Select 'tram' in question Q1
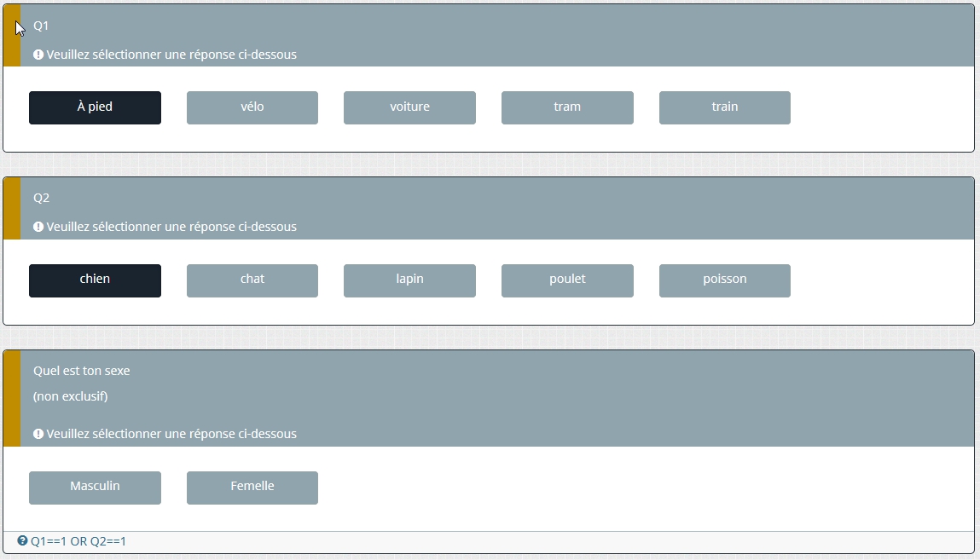Screen dimensions: 980x560 [567, 107]
